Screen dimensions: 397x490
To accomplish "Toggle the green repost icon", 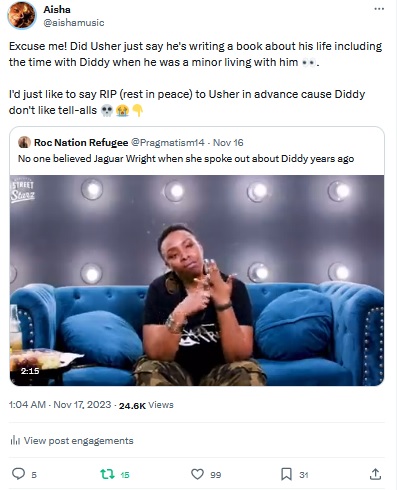I will pyautogui.click(x=108, y=474).
